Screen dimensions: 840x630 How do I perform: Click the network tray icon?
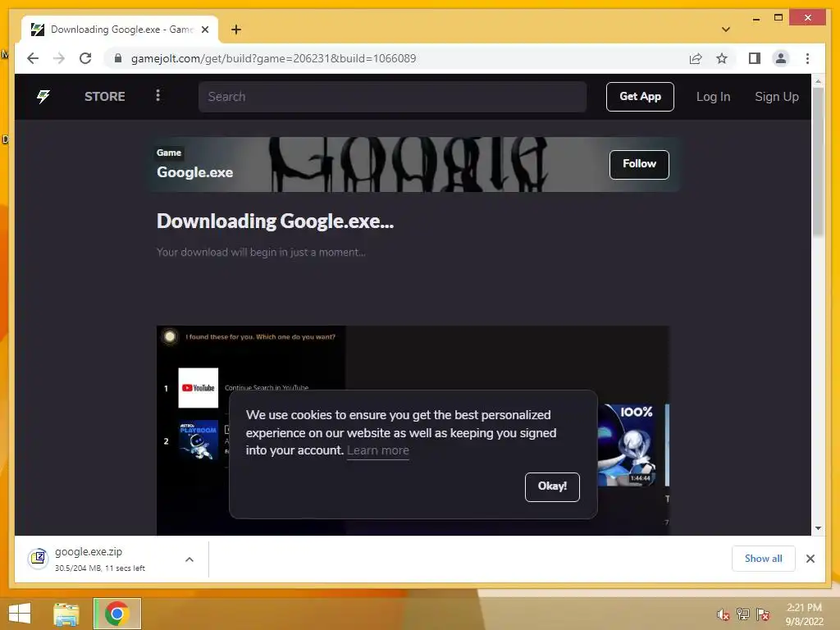[x=743, y=614]
